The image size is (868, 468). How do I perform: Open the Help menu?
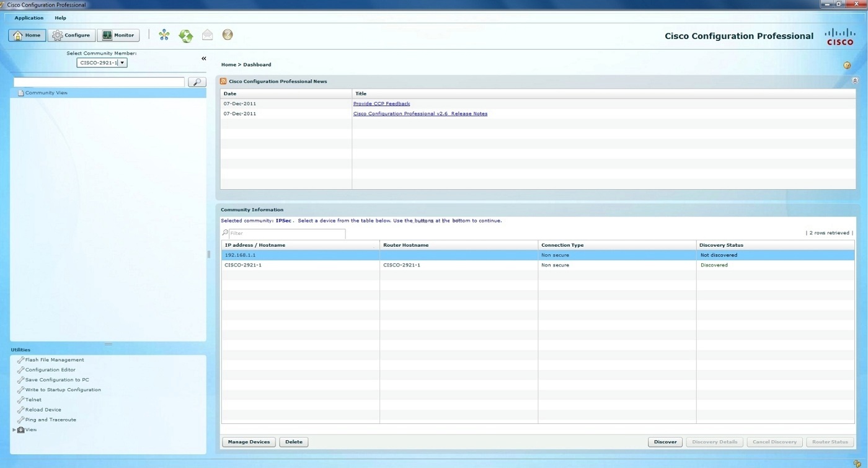60,18
